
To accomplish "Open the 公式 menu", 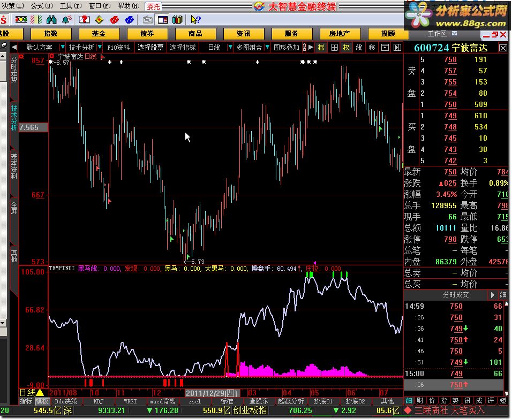I will point(42,6).
